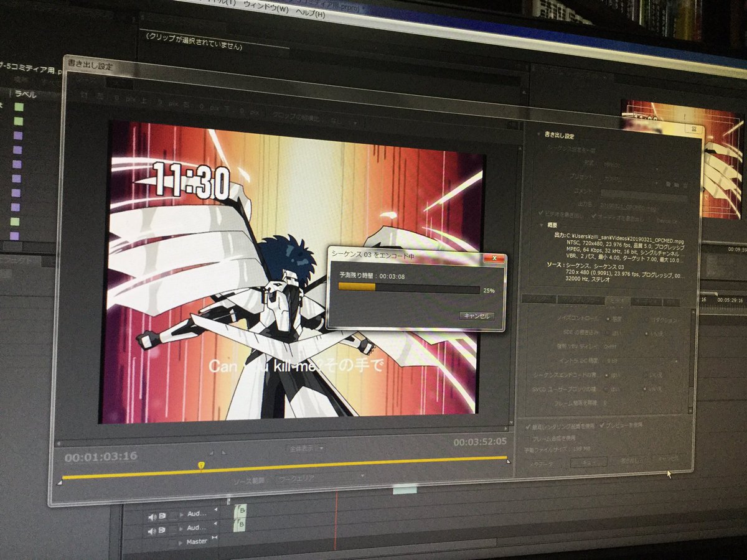This screenshot has height=560, width=747.
Task: Open the 全体表示 zoom dropdown
Action: [306, 449]
